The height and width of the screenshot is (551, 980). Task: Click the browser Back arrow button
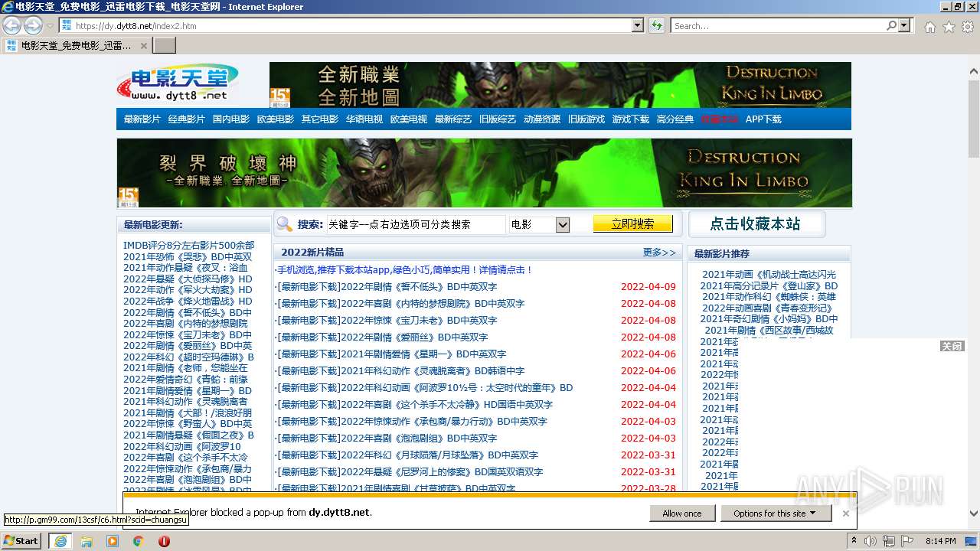point(11,25)
